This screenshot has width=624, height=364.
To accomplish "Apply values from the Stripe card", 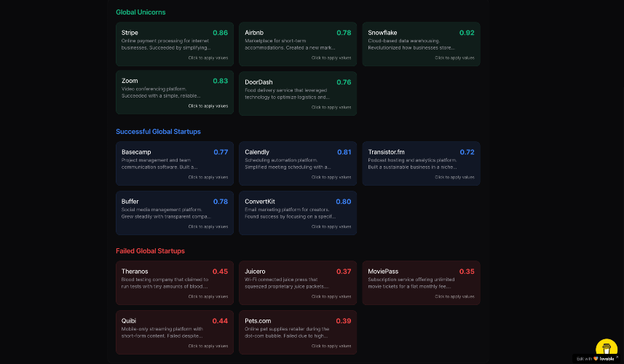I will click(175, 44).
